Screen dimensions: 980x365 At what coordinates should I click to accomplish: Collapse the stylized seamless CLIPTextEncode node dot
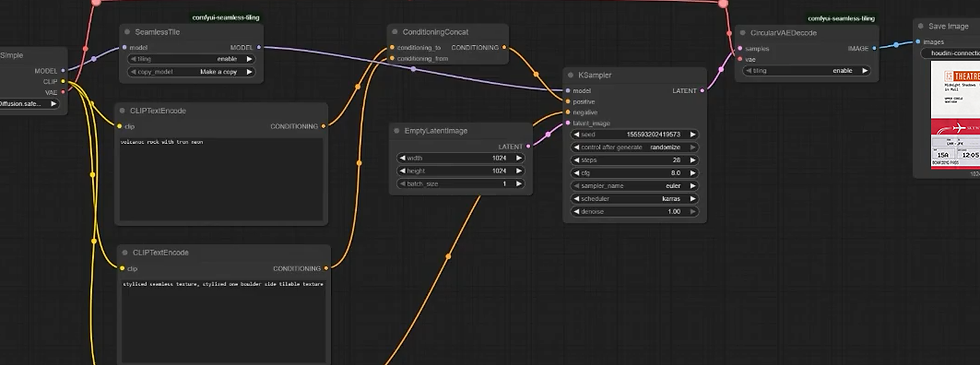[x=125, y=252]
